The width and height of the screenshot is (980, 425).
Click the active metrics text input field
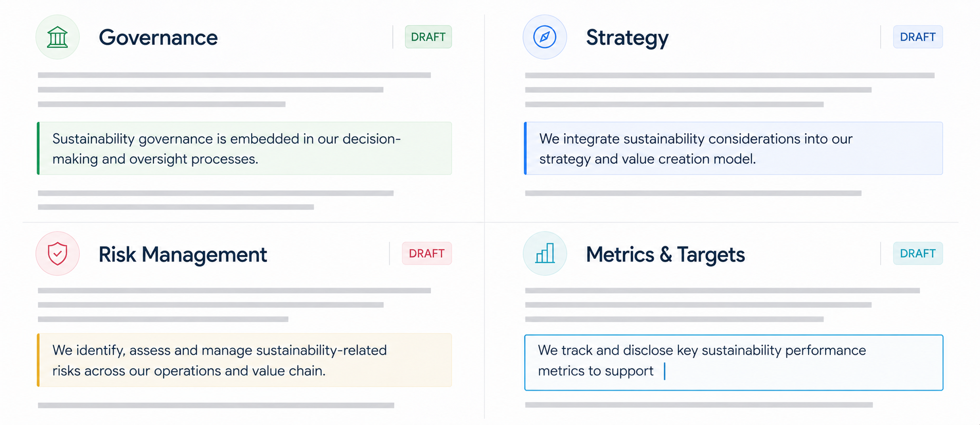(734, 363)
